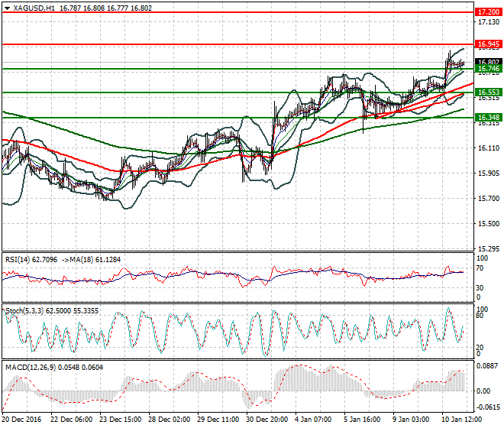Viewport: 504px width, 428px height.
Task: Select the 4 Jan 07:00 time label
Action: pos(313,420)
